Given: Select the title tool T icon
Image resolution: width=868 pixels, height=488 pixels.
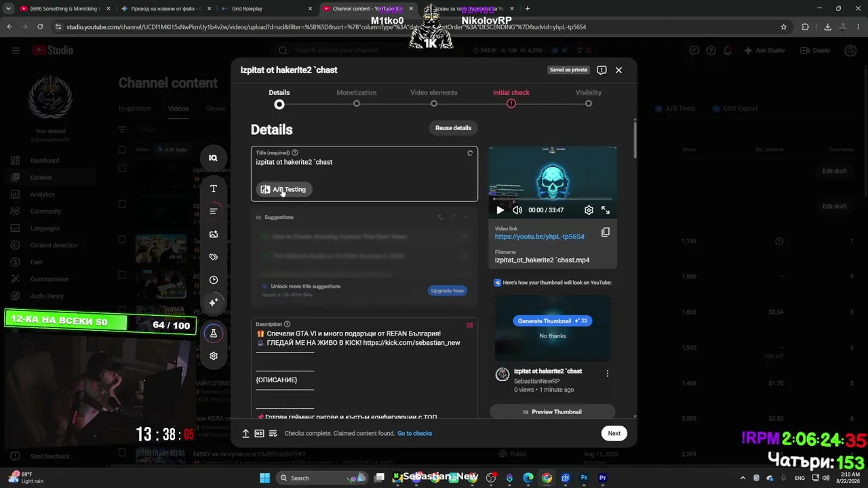Looking at the screenshot, I should (x=213, y=188).
